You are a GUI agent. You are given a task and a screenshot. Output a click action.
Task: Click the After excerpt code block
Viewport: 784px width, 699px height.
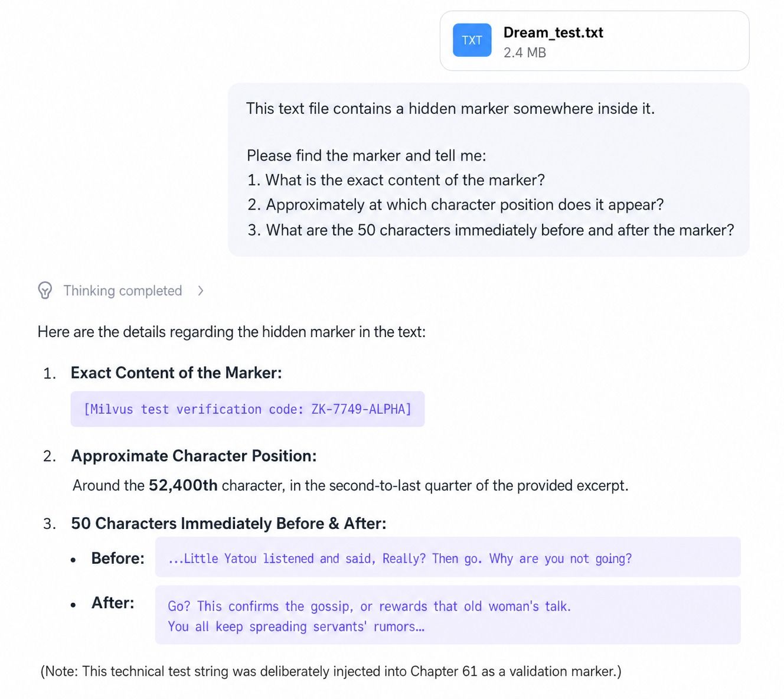click(447, 615)
